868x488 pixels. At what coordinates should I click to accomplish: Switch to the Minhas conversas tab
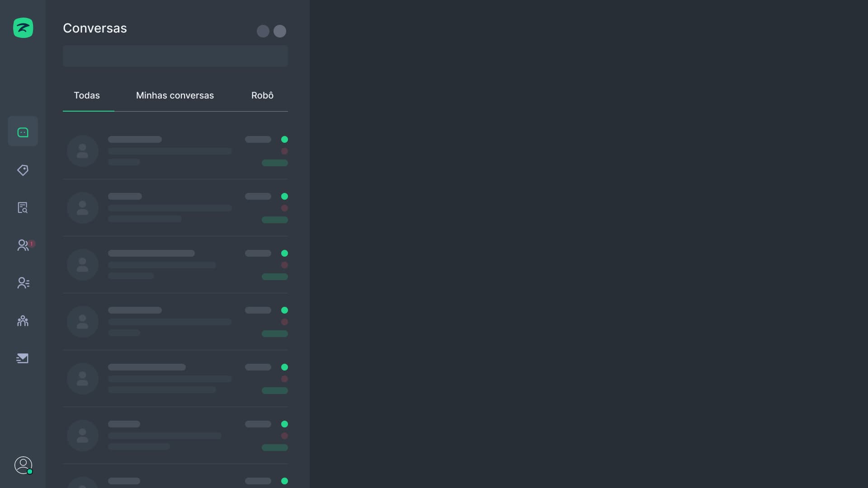pyautogui.click(x=175, y=95)
